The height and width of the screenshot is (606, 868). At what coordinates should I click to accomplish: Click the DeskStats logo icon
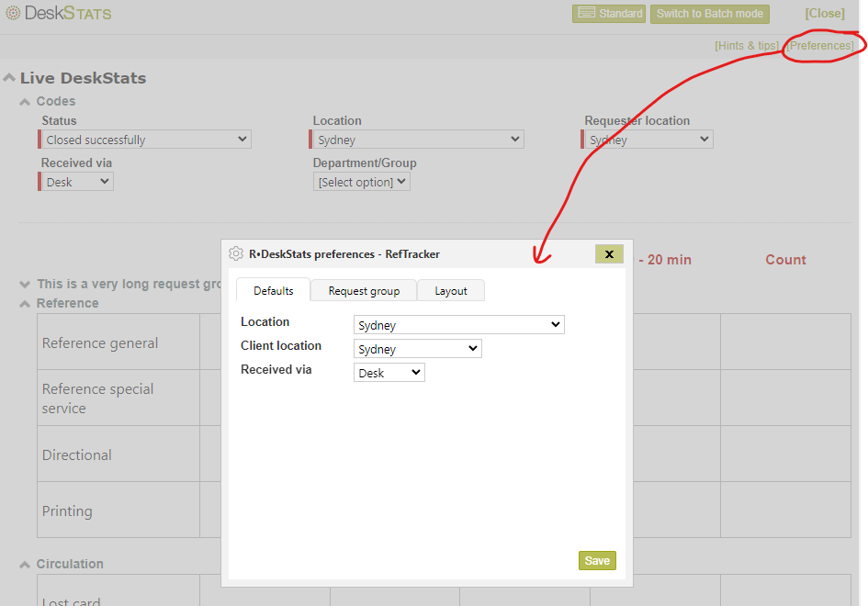click(13, 13)
